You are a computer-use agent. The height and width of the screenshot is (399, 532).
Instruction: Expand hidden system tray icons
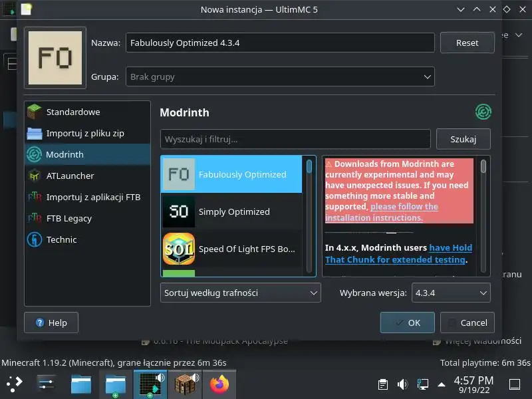point(442,384)
